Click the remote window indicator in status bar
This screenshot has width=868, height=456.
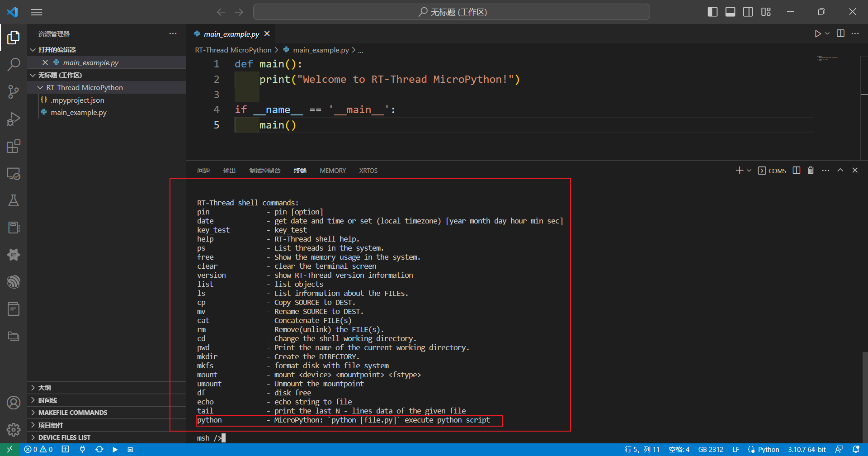point(9,449)
